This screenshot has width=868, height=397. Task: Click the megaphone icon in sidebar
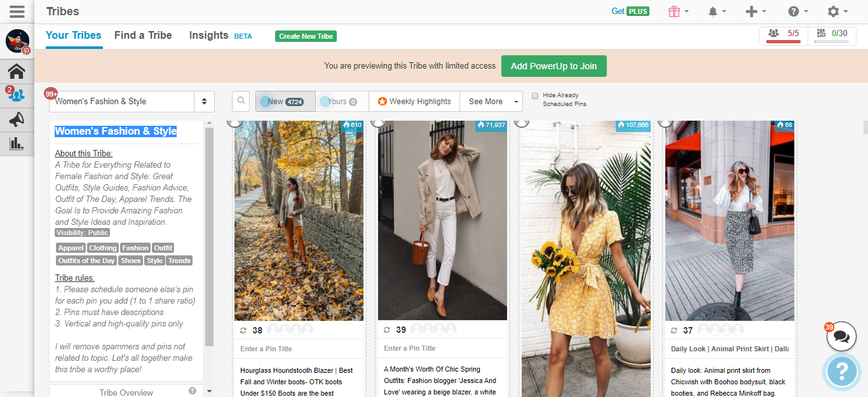[x=17, y=119]
